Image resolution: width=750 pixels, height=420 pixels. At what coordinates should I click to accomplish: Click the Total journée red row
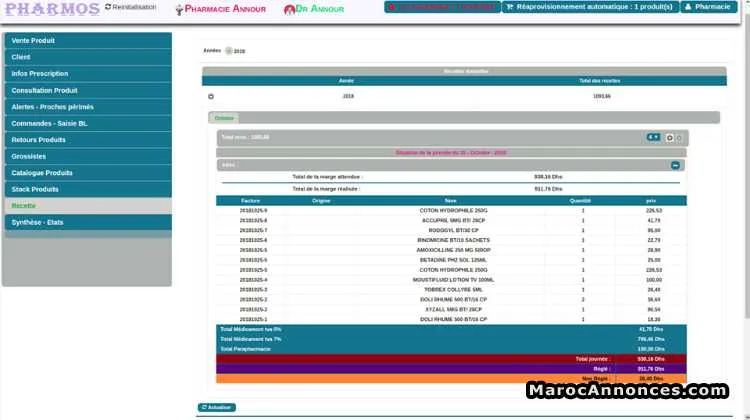451,359
